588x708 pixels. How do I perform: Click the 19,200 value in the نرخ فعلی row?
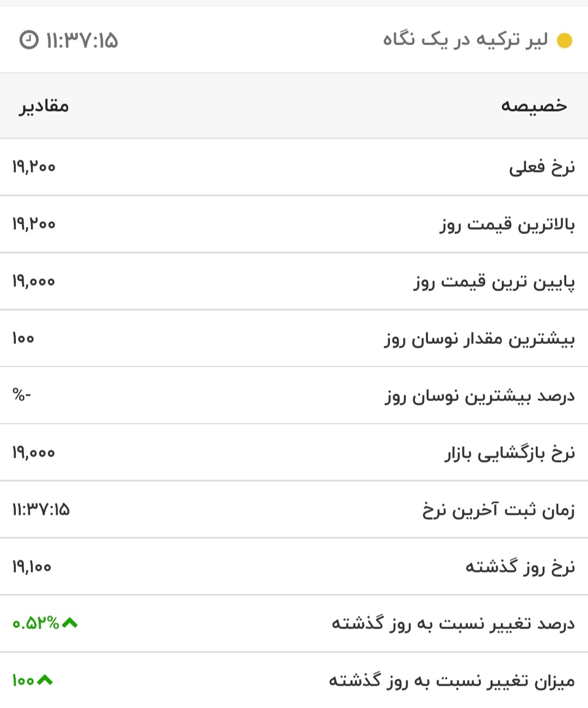click(34, 167)
